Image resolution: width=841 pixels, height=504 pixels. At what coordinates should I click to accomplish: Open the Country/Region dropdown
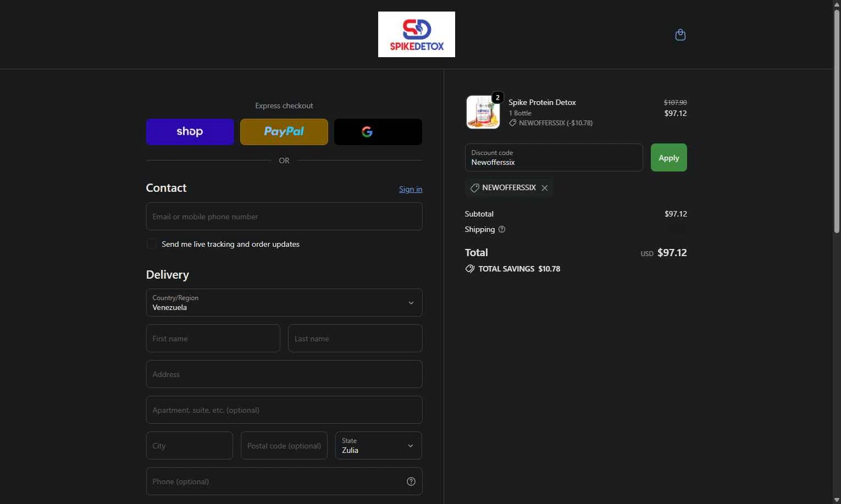284,303
